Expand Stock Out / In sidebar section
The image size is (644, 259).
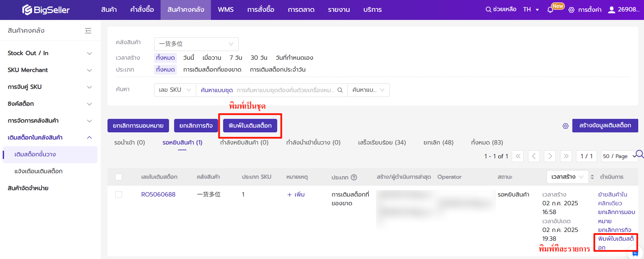pyautogui.click(x=50, y=53)
